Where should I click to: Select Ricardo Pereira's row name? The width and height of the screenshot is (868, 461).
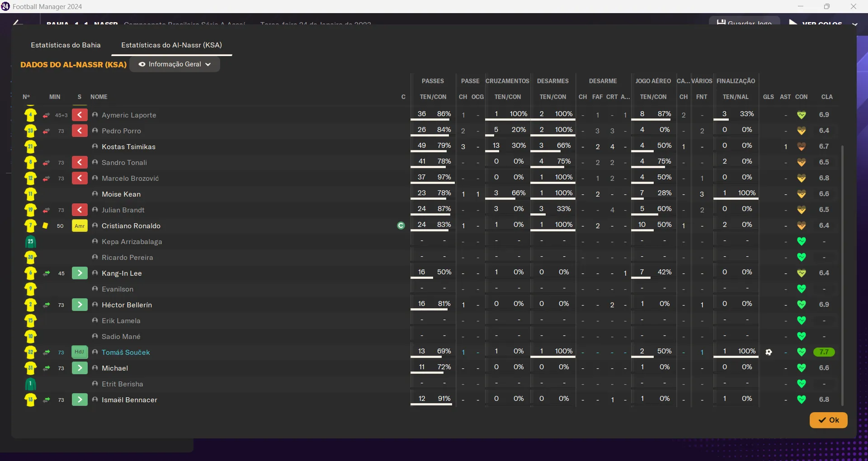[x=127, y=258]
